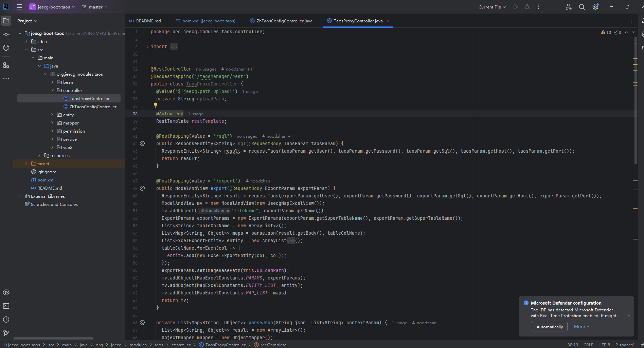Expand the .idea folder
This screenshot has height=348, width=644.
pyautogui.click(x=26, y=41)
